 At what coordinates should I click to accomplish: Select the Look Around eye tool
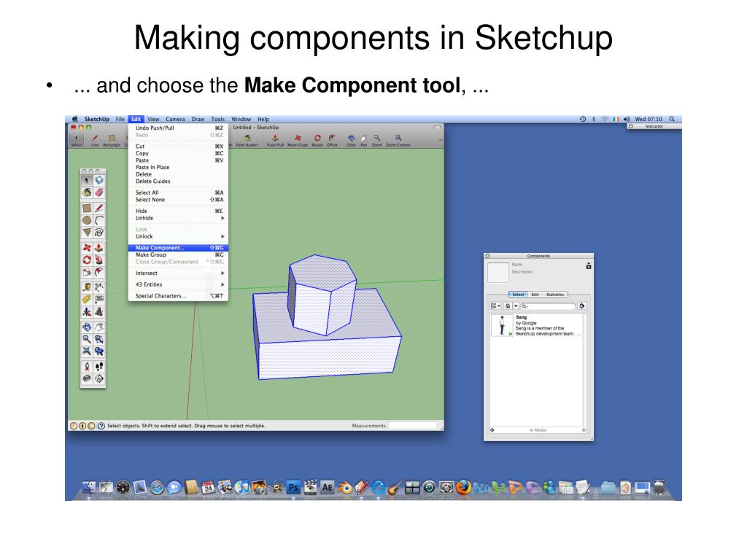coord(87,378)
